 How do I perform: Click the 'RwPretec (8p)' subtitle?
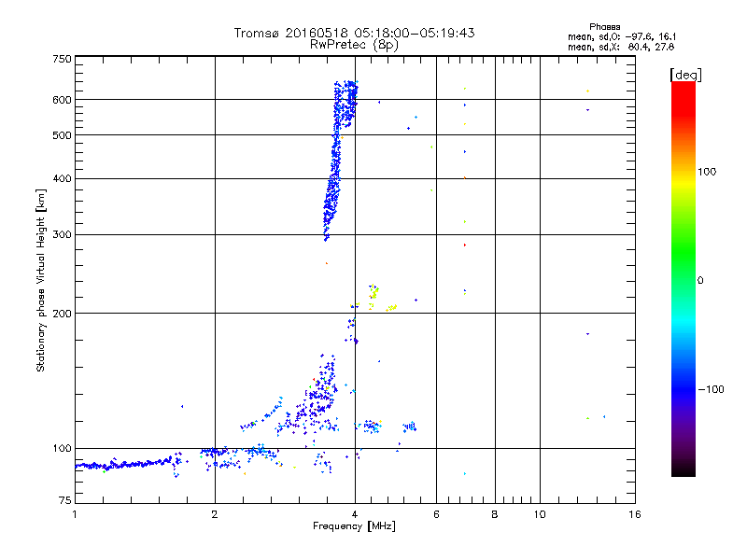(354, 45)
